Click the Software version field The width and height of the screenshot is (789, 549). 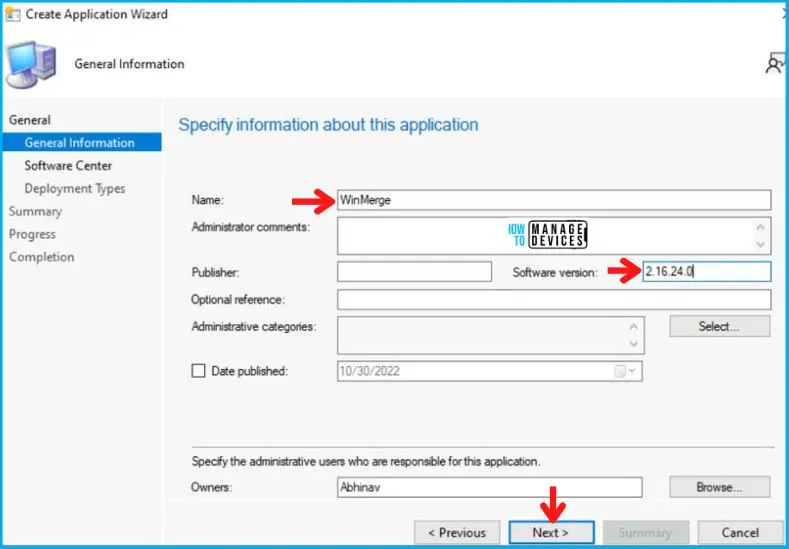pyautogui.click(x=706, y=272)
